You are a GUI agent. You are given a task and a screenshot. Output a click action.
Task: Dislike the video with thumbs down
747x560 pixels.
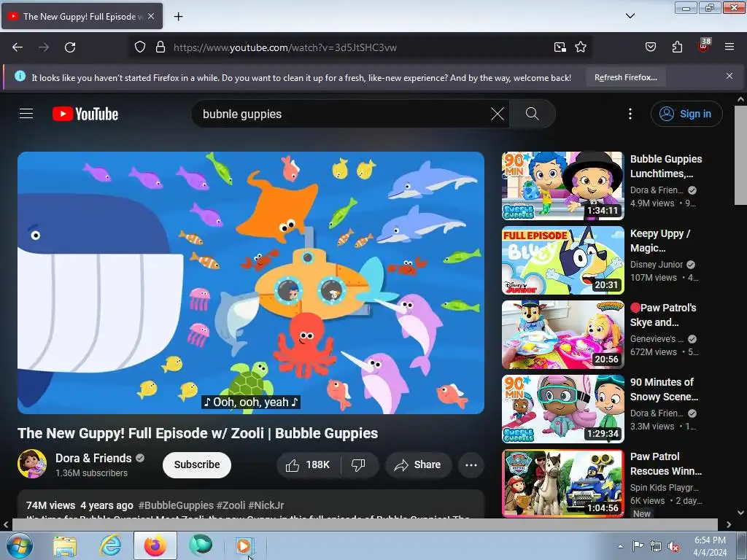pos(358,464)
